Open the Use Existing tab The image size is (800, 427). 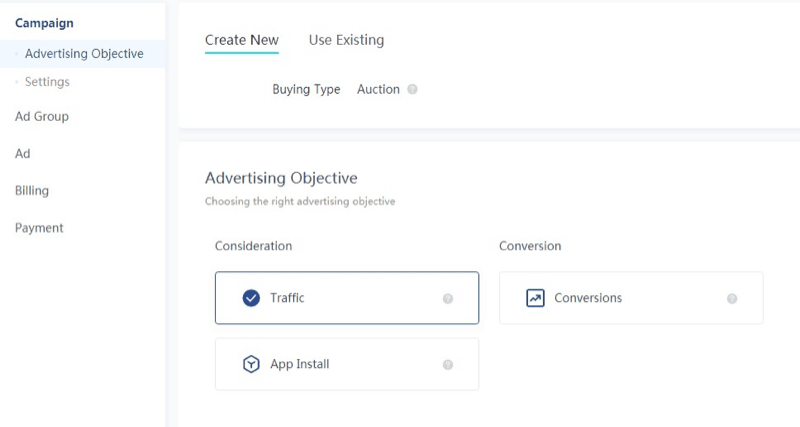(x=346, y=40)
